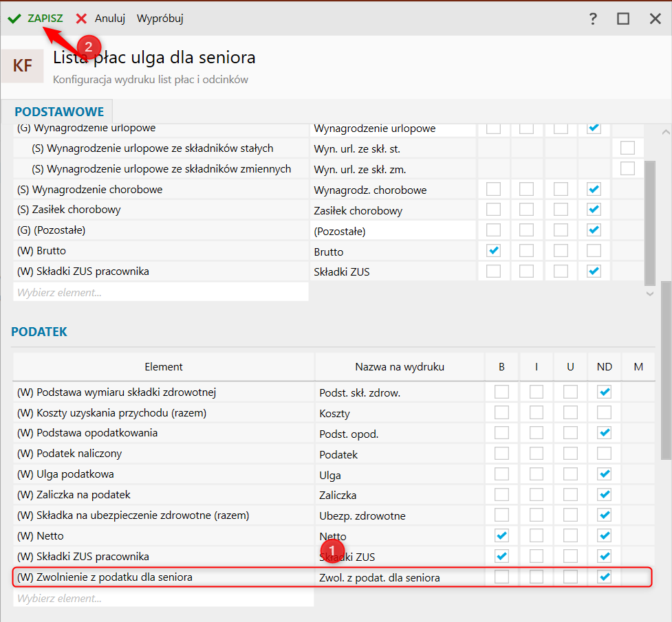Uncheck ND checkbox for Podstawa wymiaru składki zdrowotnej

[x=605, y=392]
